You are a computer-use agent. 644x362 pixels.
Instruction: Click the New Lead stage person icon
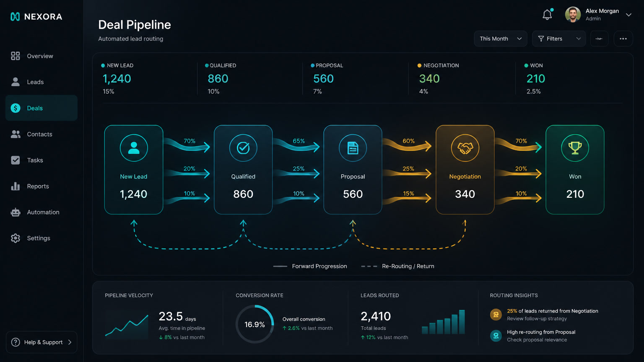[x=134, y=148]
